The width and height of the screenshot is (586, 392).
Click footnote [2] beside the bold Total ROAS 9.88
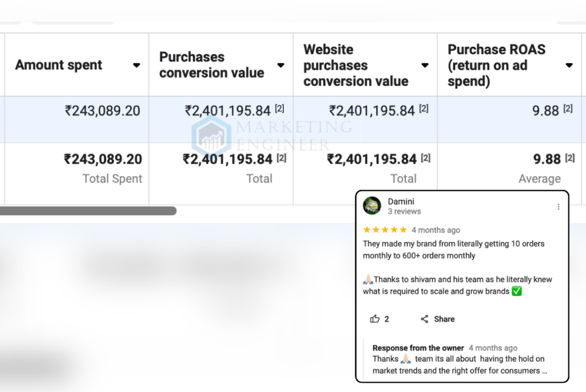point(570,159)
